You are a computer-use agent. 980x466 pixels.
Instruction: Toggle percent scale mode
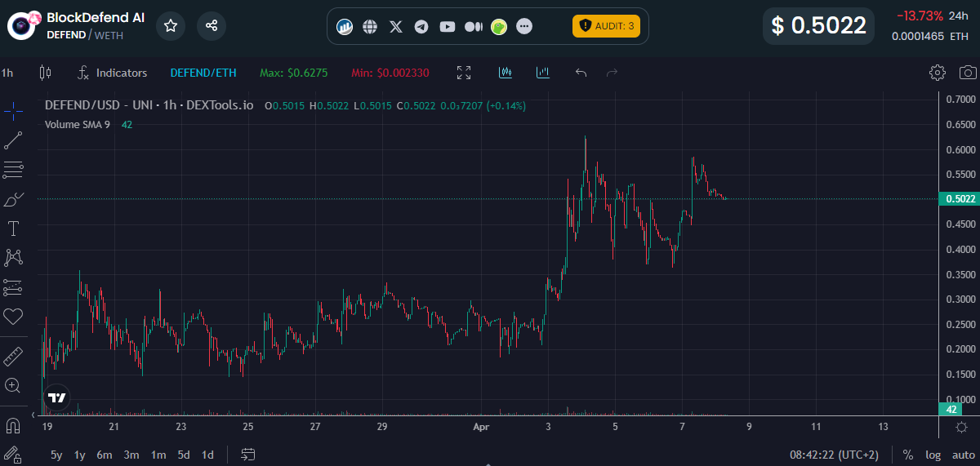click(908, 455)
